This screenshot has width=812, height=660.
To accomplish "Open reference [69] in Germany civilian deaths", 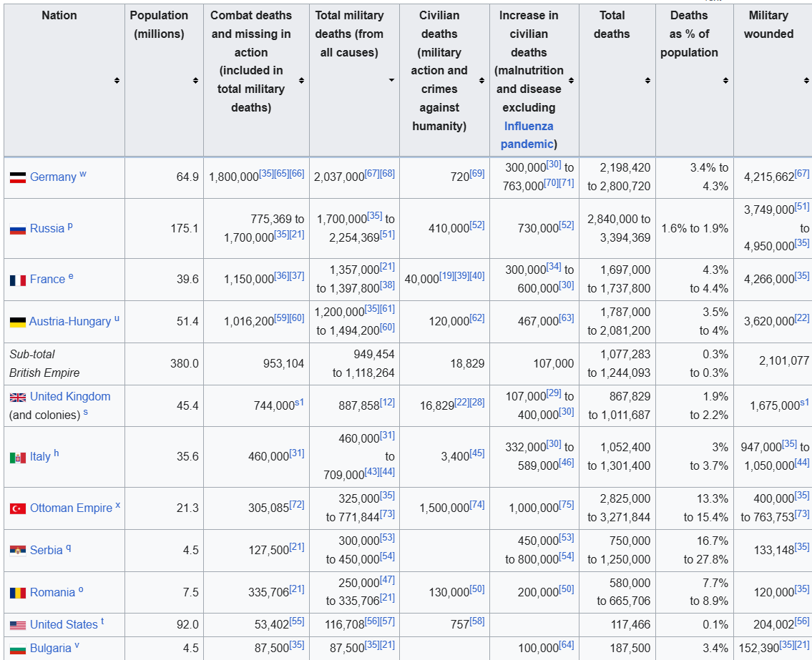I will click(x=477, y=174).
